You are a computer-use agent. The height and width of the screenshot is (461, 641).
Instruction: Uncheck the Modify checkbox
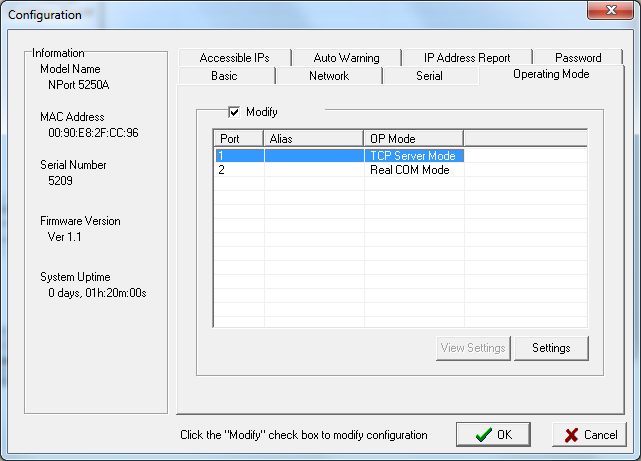(235, 112)
